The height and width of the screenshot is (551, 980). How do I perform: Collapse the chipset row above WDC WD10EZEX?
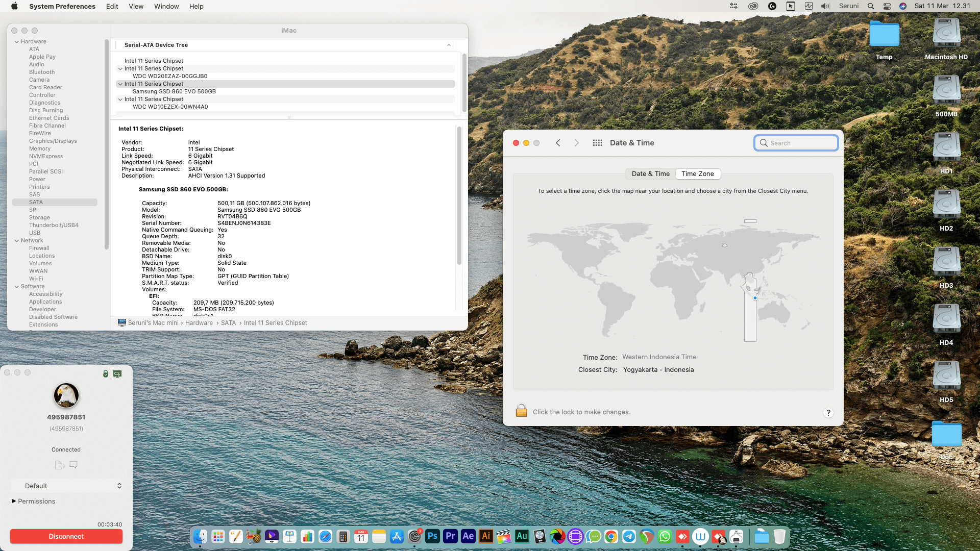(x=120, y=99)
